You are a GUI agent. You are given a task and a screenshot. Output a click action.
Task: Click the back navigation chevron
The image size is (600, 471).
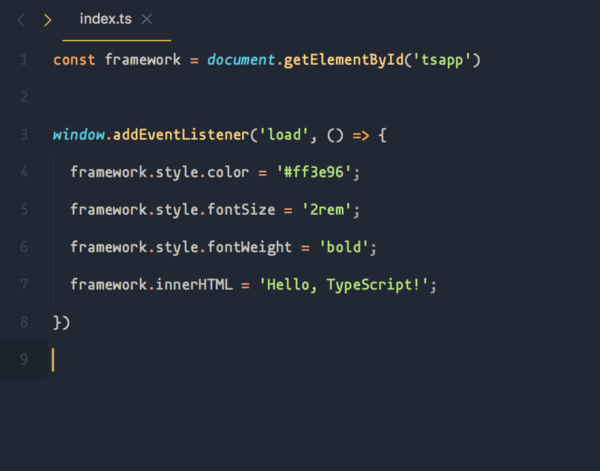(x=21, y=20)
